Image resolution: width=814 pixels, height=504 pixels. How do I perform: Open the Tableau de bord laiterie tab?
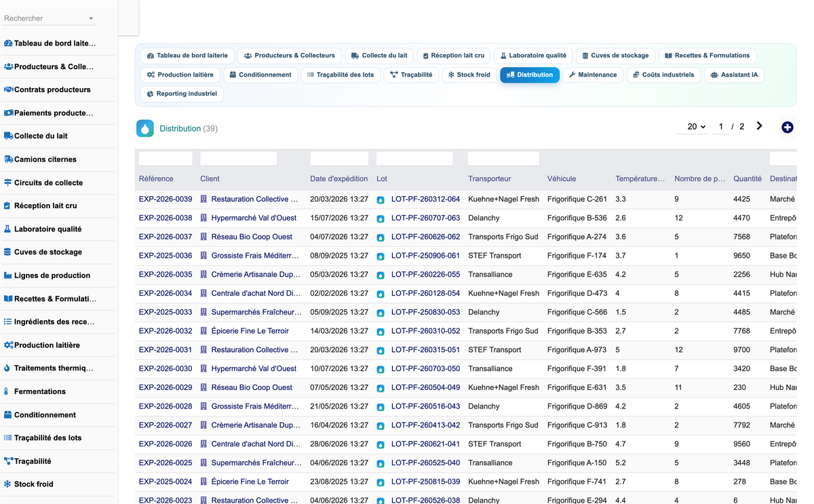(x=187, y=56)
